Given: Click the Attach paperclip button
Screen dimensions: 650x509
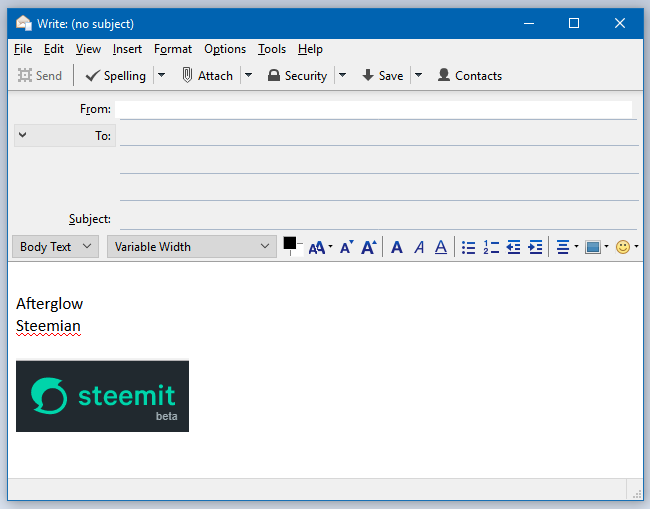Looking at the screenshot, I should pos(207,75).
